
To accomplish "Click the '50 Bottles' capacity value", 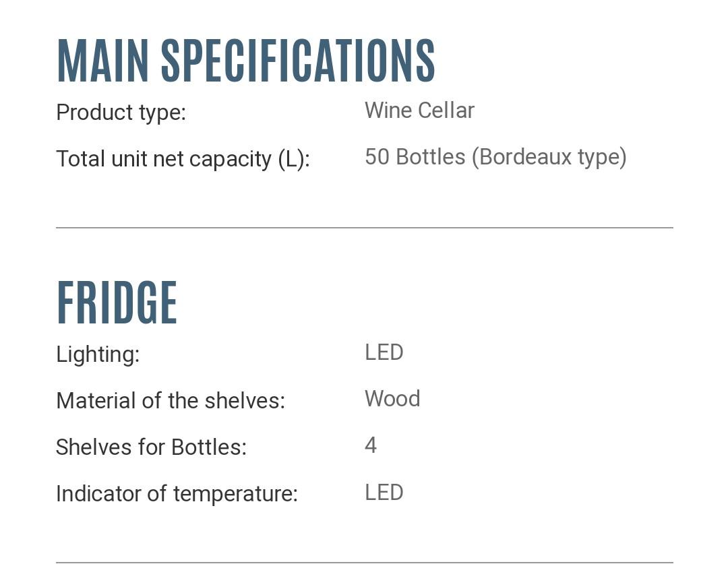I will point(415,157).
